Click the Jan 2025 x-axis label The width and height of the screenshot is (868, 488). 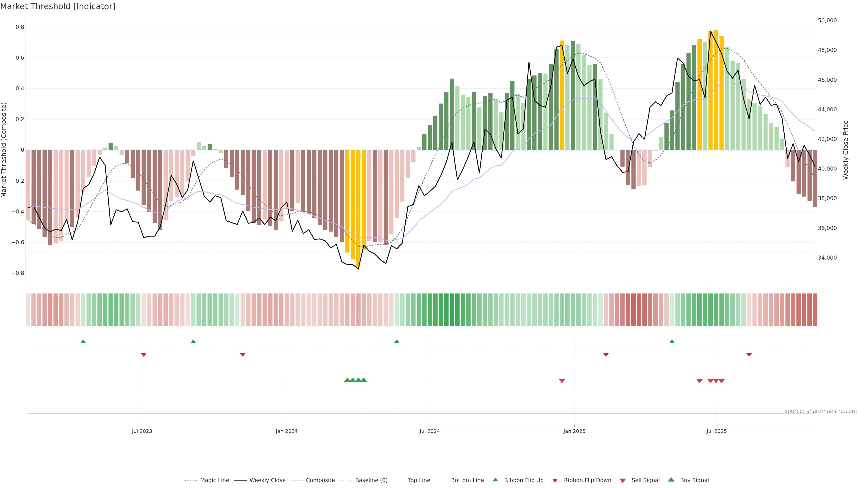pos(574,431)
